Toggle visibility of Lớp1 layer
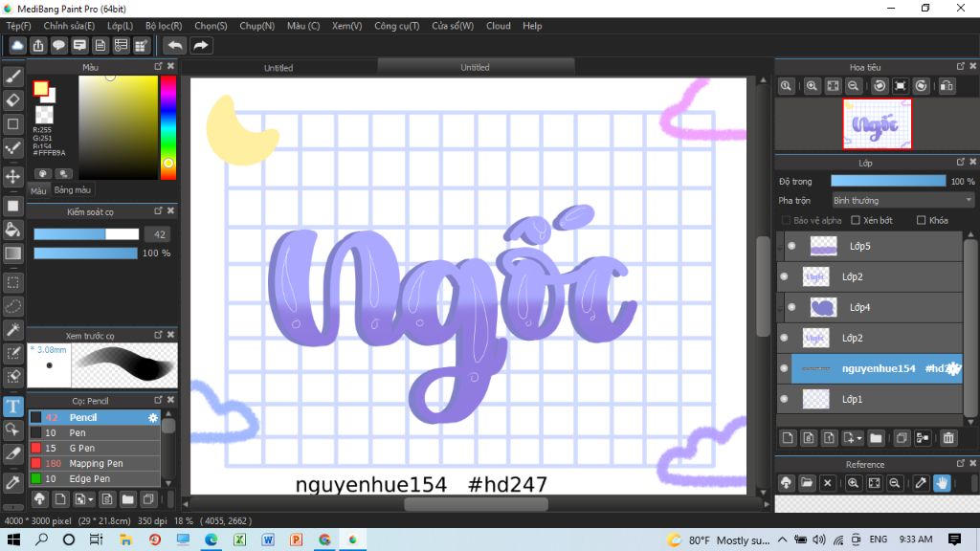The image size is (980, 551). click(x=785, y=399)
